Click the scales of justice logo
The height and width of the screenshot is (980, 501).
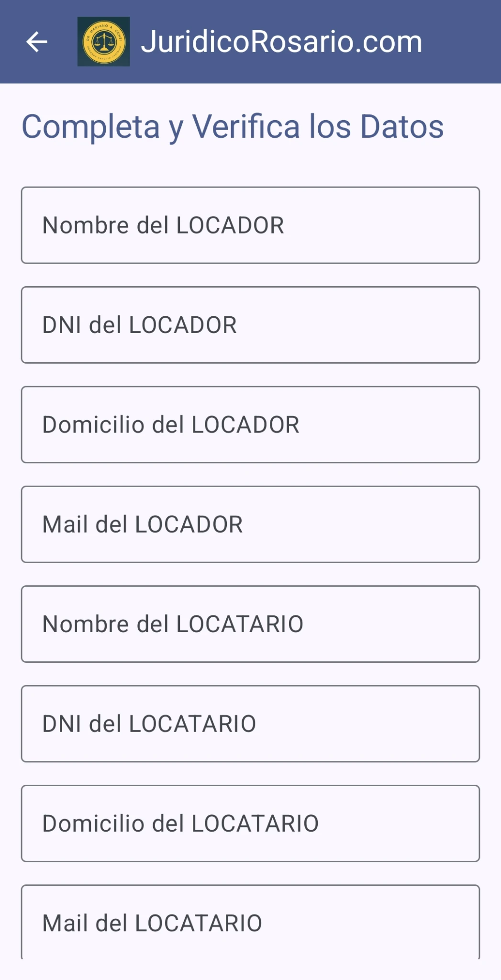pyautogui.click(x=104, y=42)
